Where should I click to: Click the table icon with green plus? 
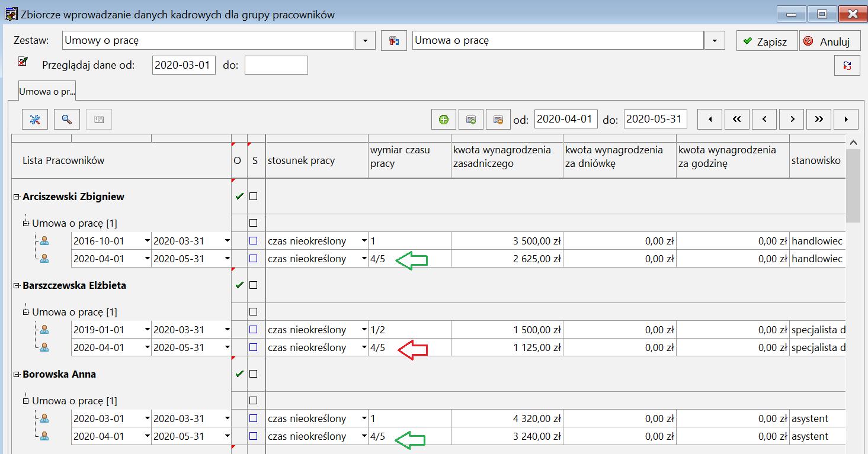471,120
